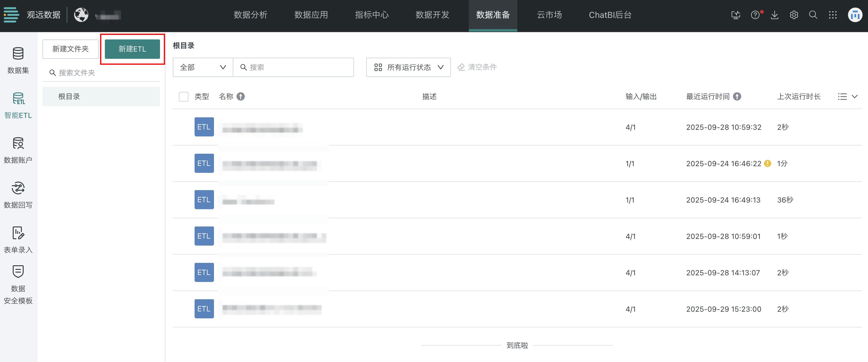Click the 新建文件夹 button
This screenshot has width=868, height=362.
pos(70,49)
